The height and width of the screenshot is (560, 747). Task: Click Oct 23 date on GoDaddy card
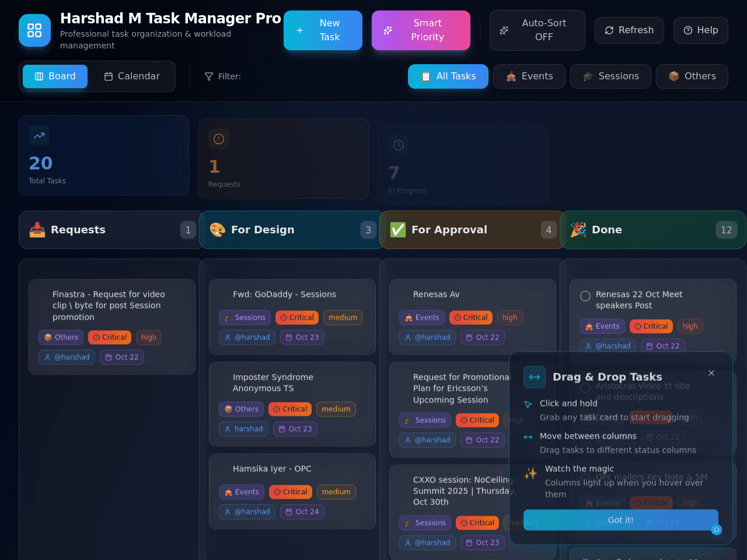tap(302, 337)
